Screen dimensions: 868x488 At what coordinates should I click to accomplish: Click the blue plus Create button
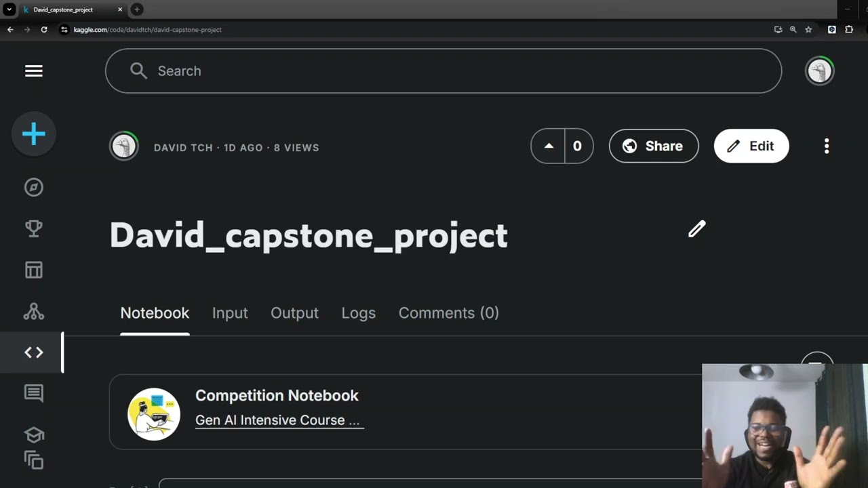click(34, 134)
